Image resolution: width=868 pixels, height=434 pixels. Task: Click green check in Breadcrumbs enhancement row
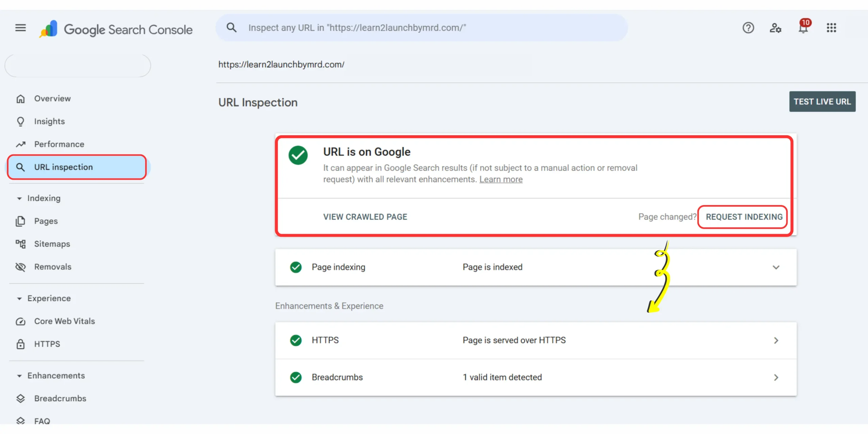[x=296, y=377]
